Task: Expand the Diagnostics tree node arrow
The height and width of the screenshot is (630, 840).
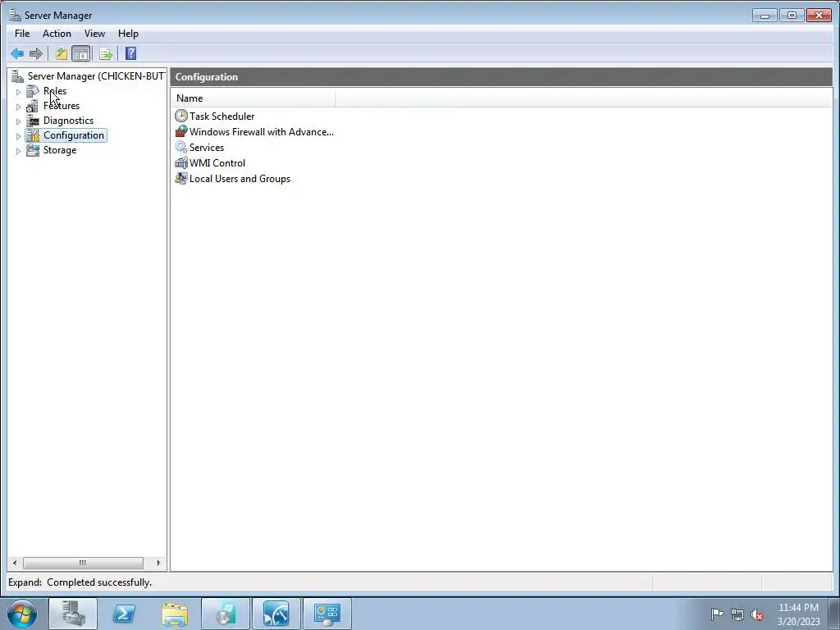Action: (x=18, y=121)
